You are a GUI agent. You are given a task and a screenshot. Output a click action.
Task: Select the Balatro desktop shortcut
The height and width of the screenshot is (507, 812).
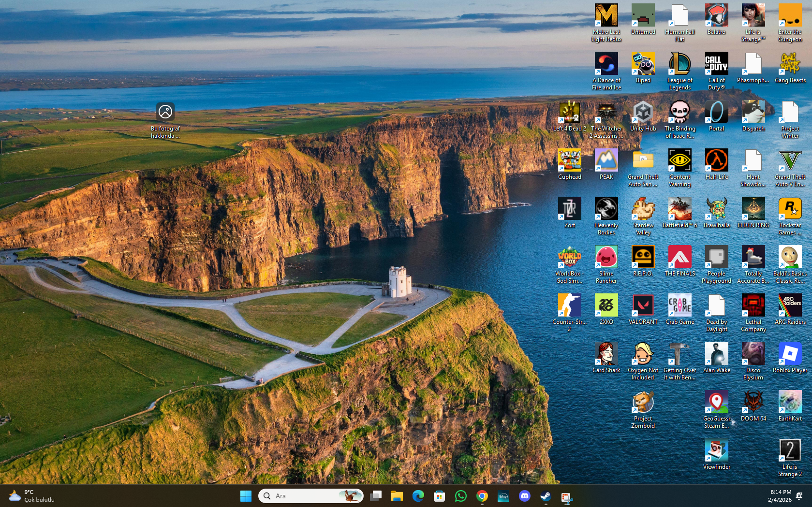click(x=716, y=16)
